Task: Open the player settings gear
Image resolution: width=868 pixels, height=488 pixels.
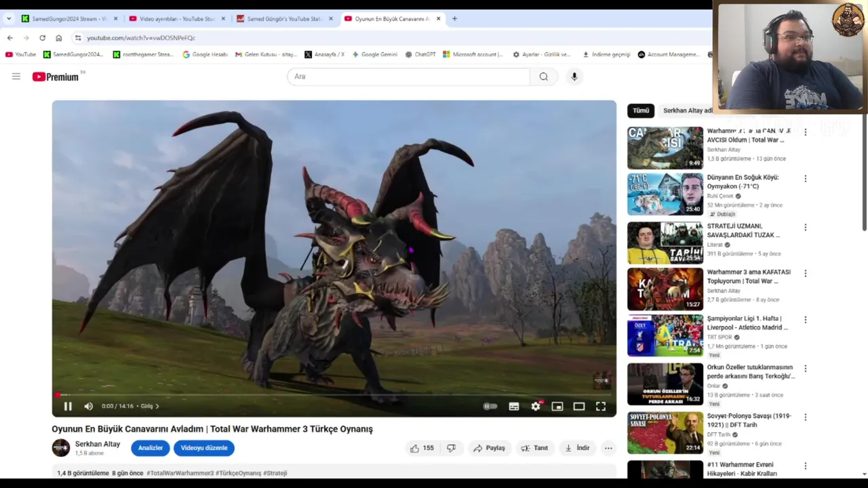Action: [536, 406]
